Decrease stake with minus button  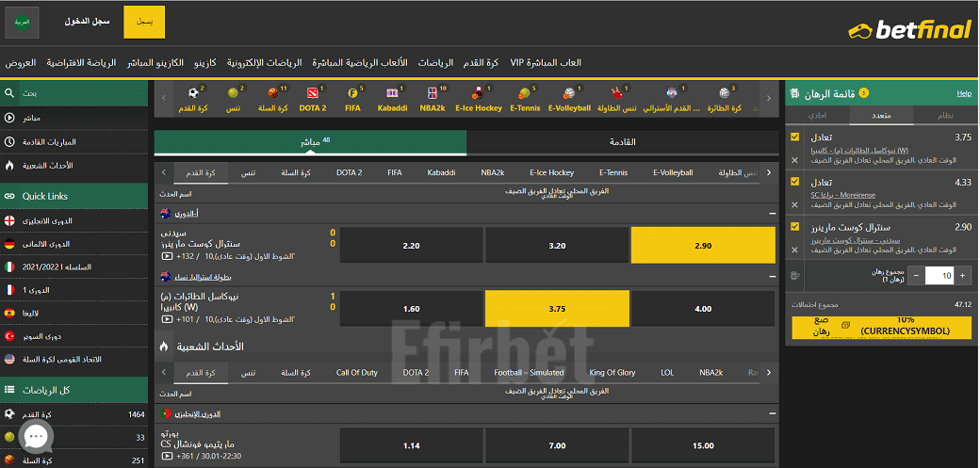click(x=916, y=276)
